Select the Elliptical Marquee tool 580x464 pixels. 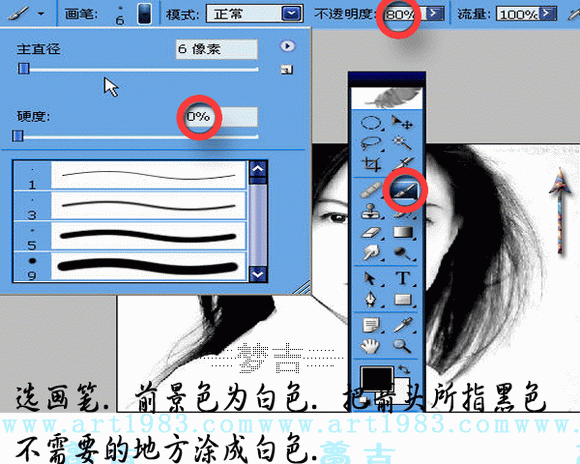(371, 123)
